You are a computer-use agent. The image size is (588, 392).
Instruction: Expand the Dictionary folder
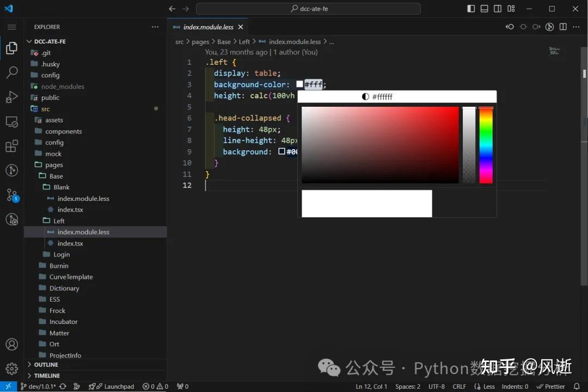(x=96, y=288)
